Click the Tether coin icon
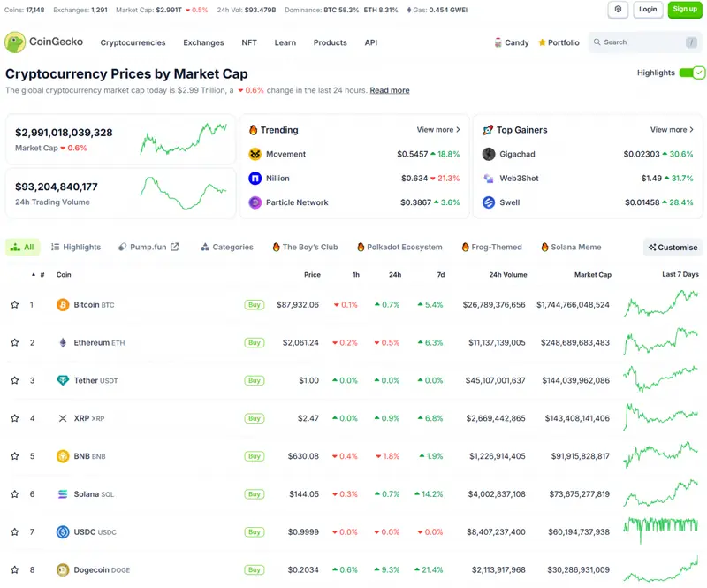Screen dimensions: 707x588 (63, 380)
